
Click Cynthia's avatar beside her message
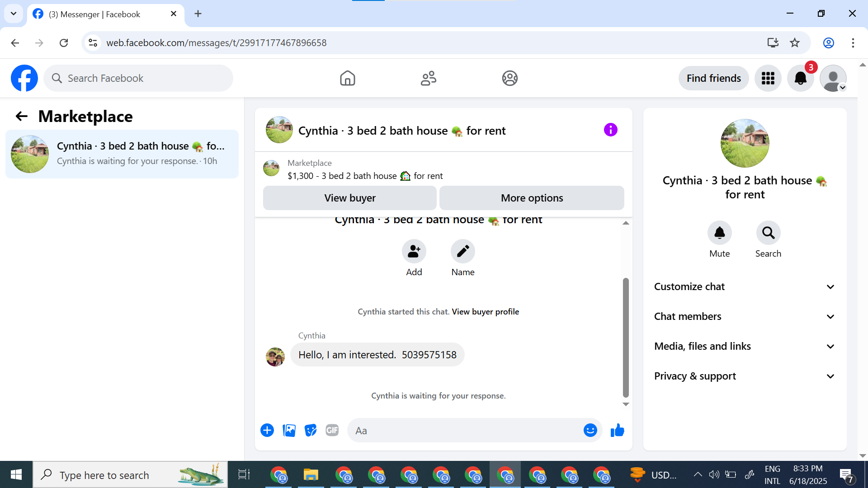coord(275,357)
